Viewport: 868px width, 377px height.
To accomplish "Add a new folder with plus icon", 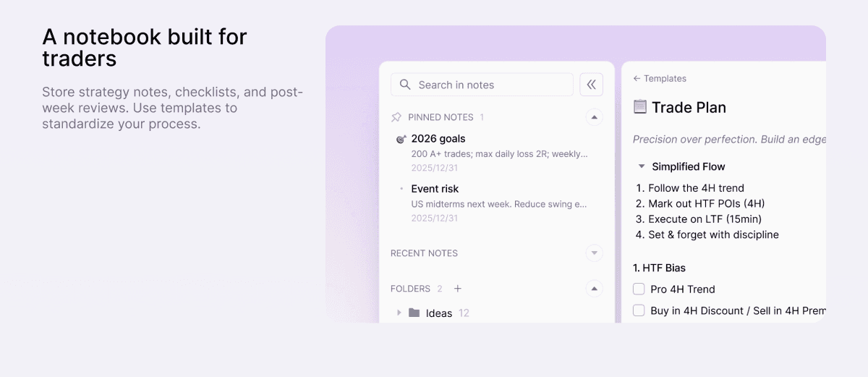I will [x=457, y=289].
